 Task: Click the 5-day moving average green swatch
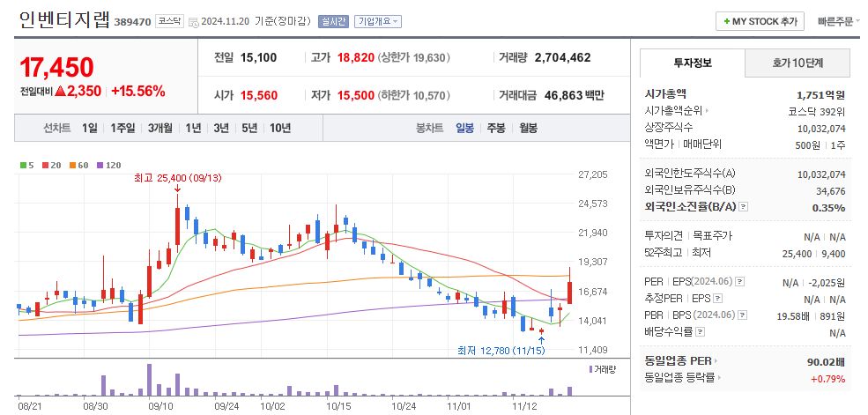click(23, 165)
